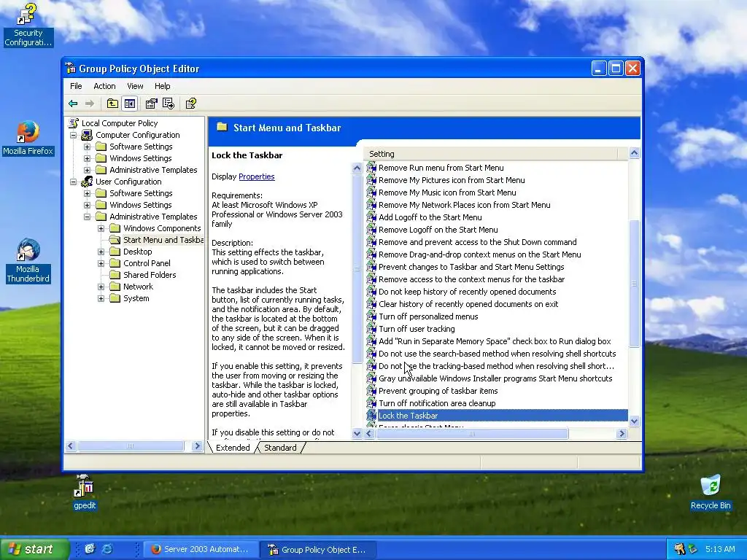Click the Start Menu and Taskbar folder icon in tree
The height and width of the screenshot is (560, 747).
click(x=115, y=239)
